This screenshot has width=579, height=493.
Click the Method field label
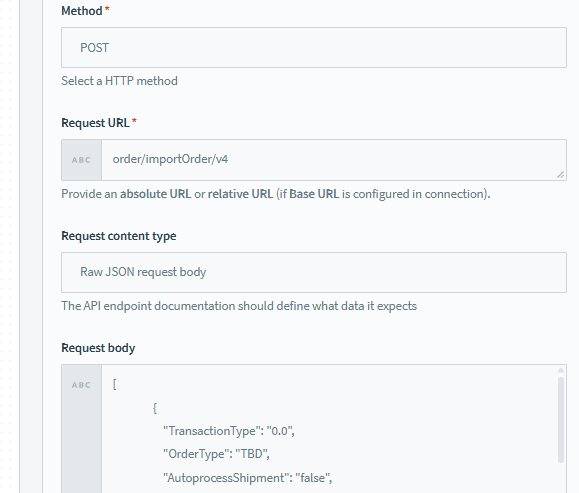82,11
